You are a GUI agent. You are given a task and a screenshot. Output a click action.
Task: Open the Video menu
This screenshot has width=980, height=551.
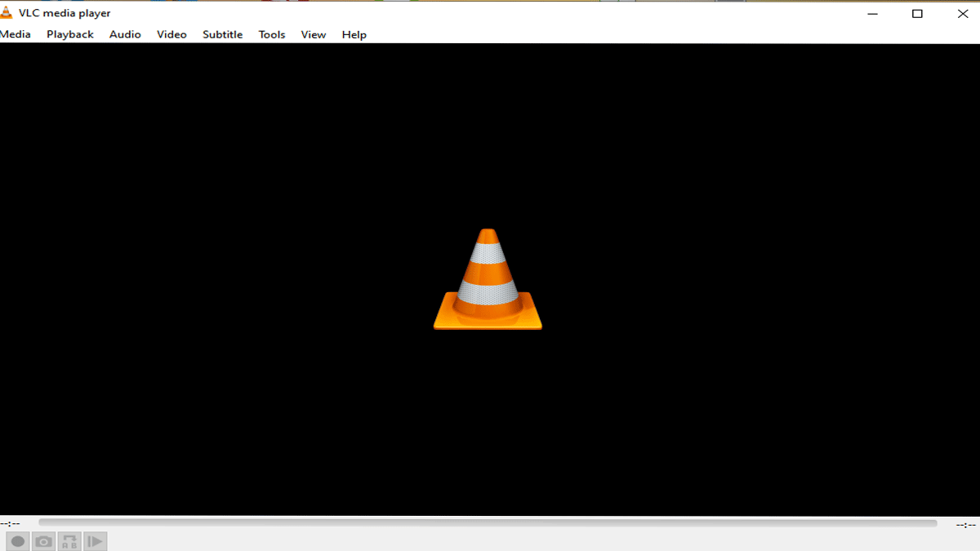tap(171, 34)
